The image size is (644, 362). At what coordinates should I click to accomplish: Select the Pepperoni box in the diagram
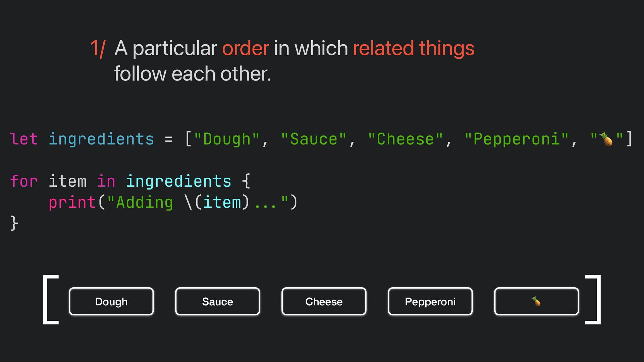430,301
